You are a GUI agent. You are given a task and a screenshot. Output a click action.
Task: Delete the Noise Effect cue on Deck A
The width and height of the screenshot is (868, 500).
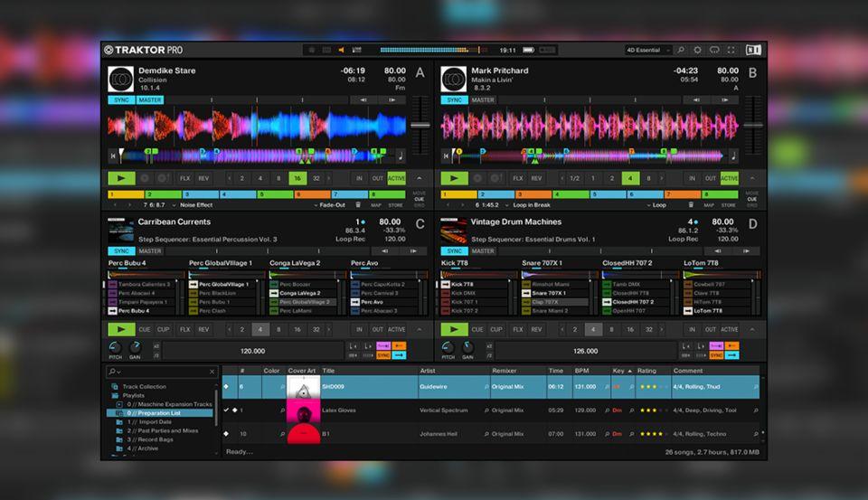(x=358, y=205)
